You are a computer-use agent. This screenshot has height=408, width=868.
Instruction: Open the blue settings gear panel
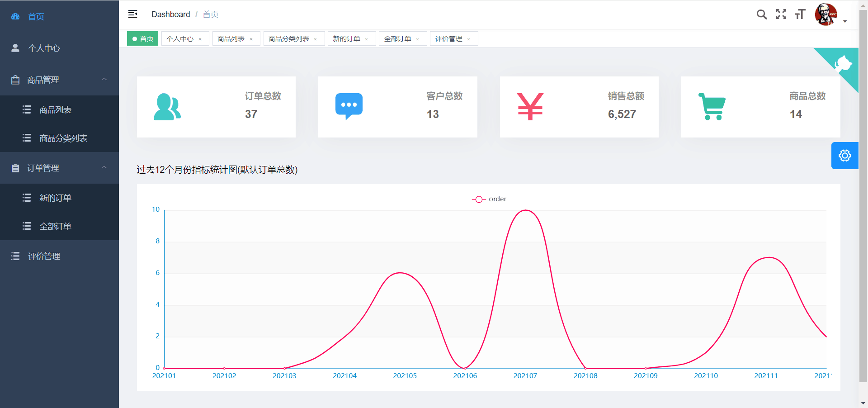[844, 156]
